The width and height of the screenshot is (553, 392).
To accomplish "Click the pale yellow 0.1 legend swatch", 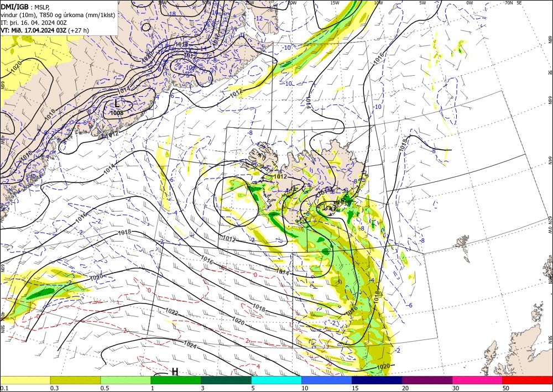I will click(x=25, y=380).
